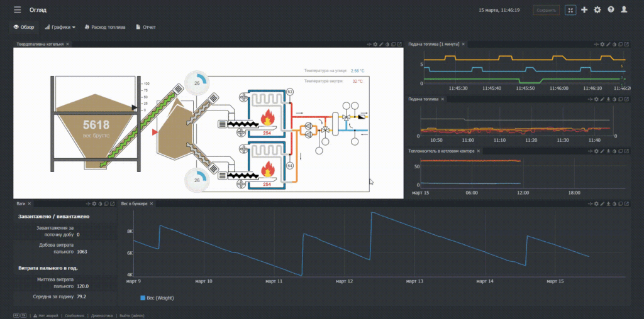
Task: Toggle Вес (Weight) legend series
Action: pyautogui.click(x=157, y=298)
